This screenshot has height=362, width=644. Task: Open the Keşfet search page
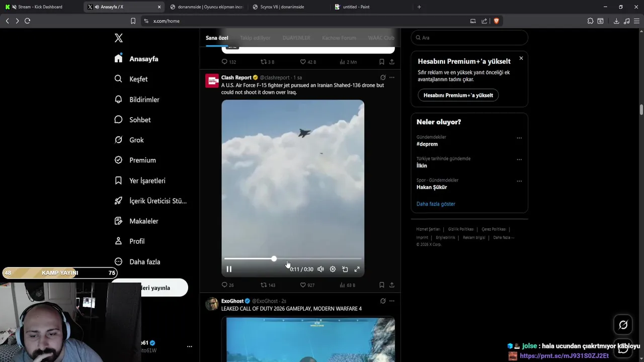point(131,79)
